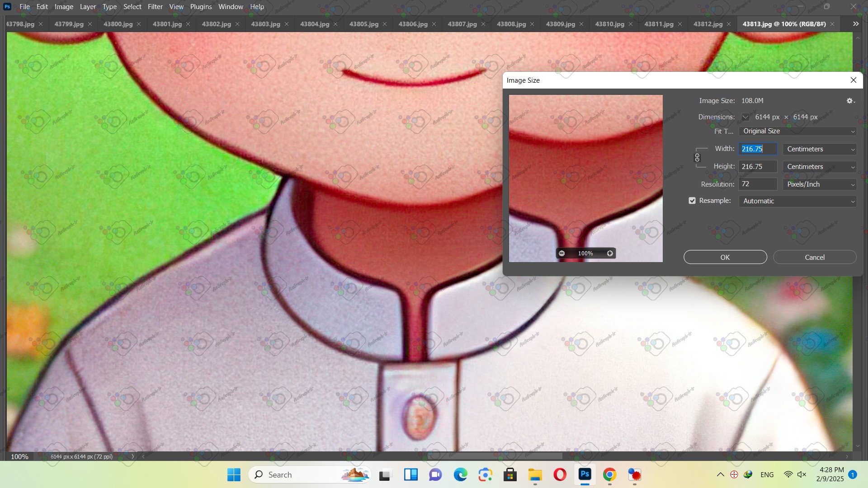Click the Photoshop logo icon in menu bar
The height and width of the screenshot is (488, 868).
click(x=7, y=7)
